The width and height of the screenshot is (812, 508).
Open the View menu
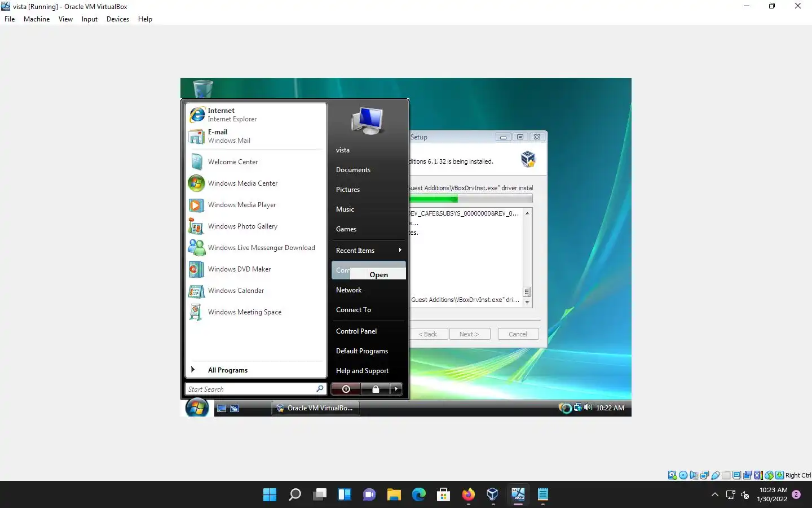coord(65,19)
